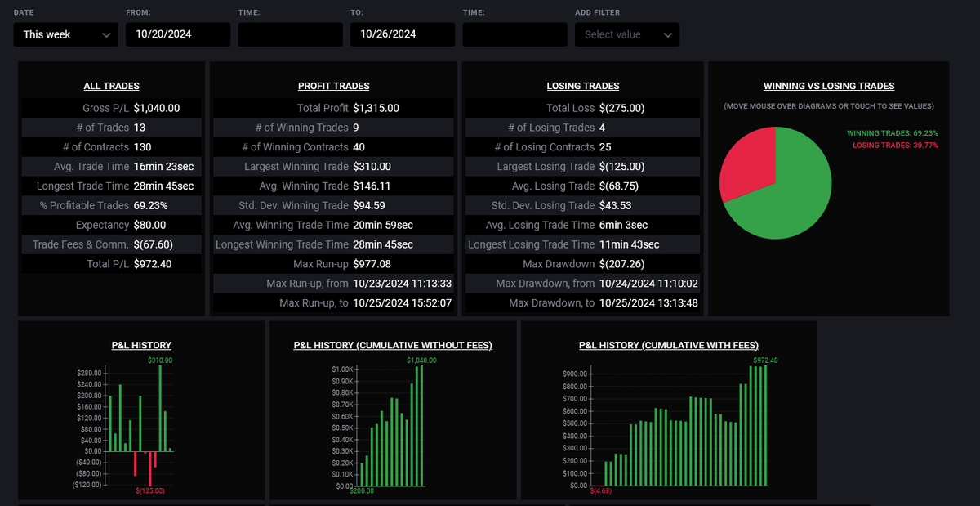Select Trade Fees & Comm. value $(67.60)
Viewport: 980px width, 506px height.
[x=153, y=244]
